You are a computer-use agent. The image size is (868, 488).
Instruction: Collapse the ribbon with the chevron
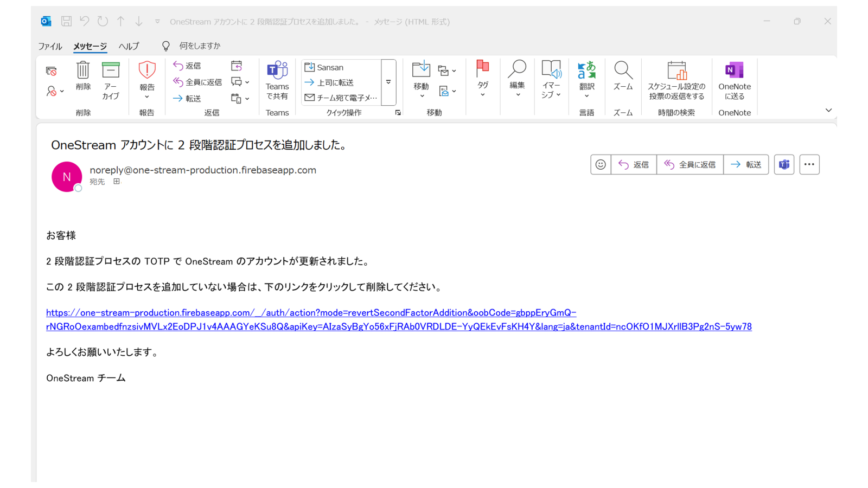coord(828,110)
